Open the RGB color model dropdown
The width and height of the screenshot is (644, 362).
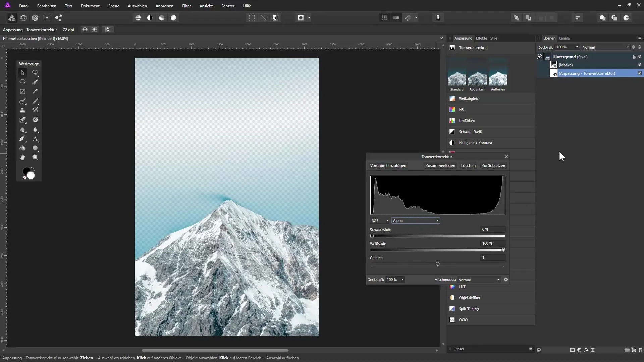coord(380,221)
